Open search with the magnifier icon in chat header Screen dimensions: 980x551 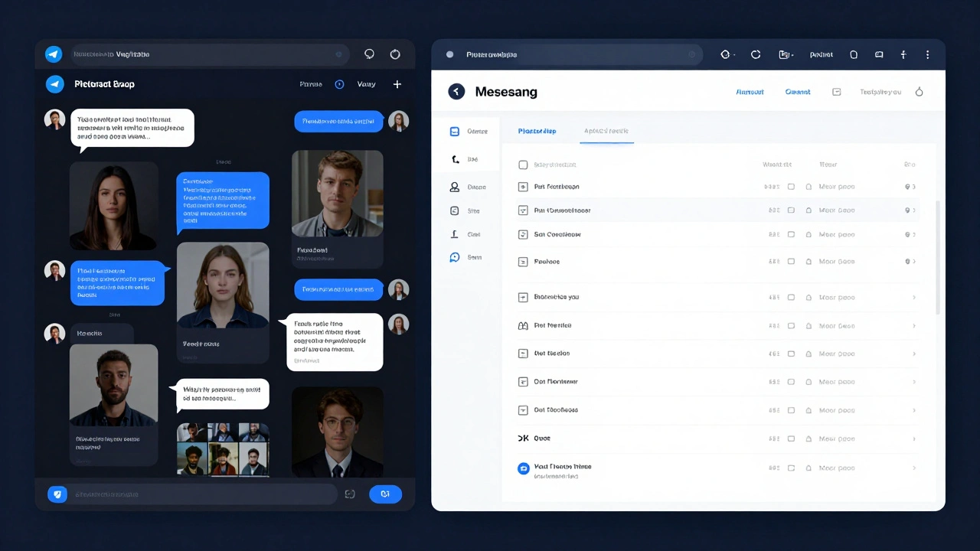pyautogui.click(x=369, y=54)
